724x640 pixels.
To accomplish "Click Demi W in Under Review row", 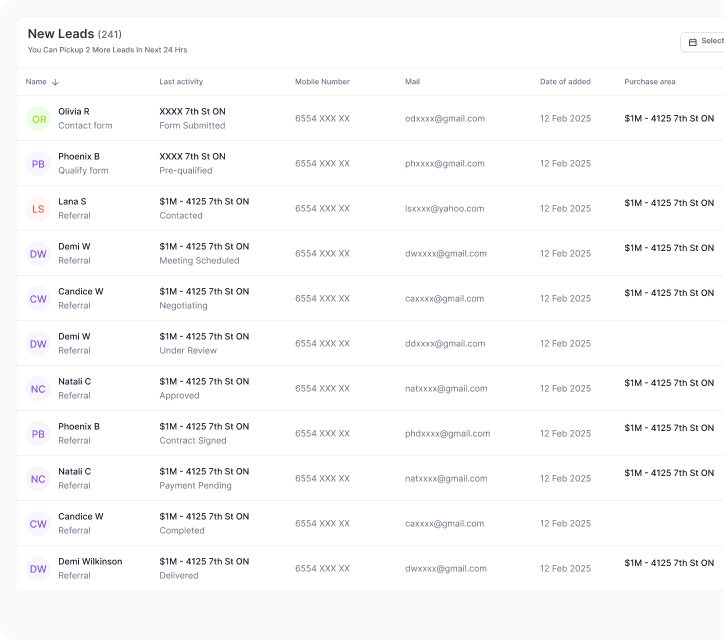I will pyautogui.click(x=74, y=337).
